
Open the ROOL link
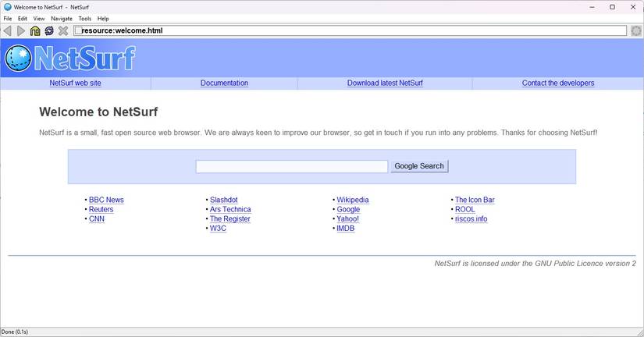pos(465,209)
